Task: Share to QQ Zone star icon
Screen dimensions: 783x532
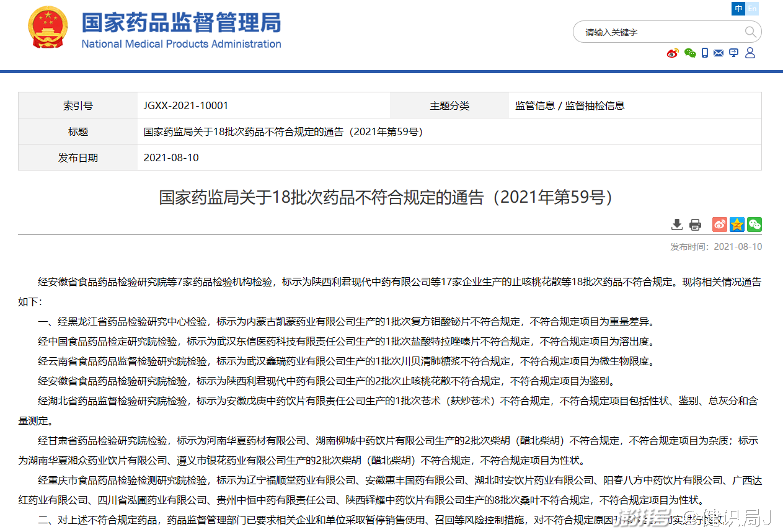Action: (737, 224)
